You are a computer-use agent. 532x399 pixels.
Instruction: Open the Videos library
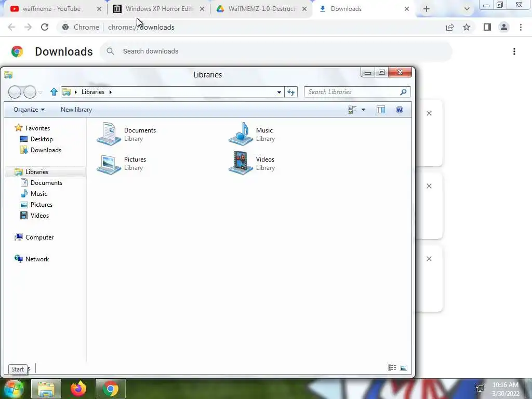coord(251,164)
